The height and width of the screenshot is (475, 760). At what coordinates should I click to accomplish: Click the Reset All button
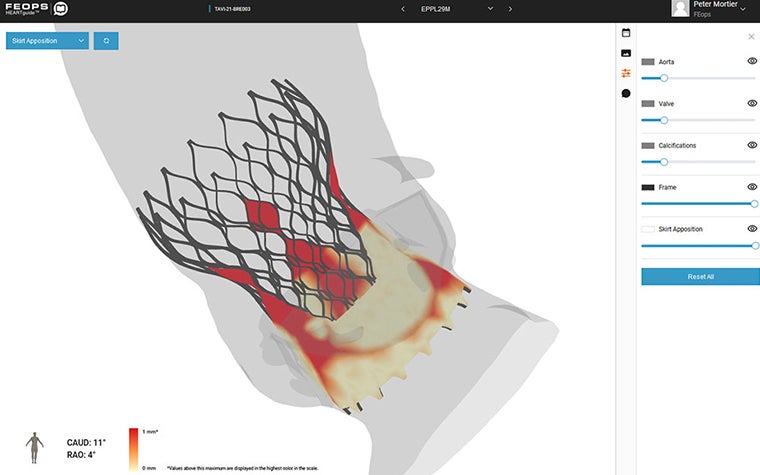[700, 277]
